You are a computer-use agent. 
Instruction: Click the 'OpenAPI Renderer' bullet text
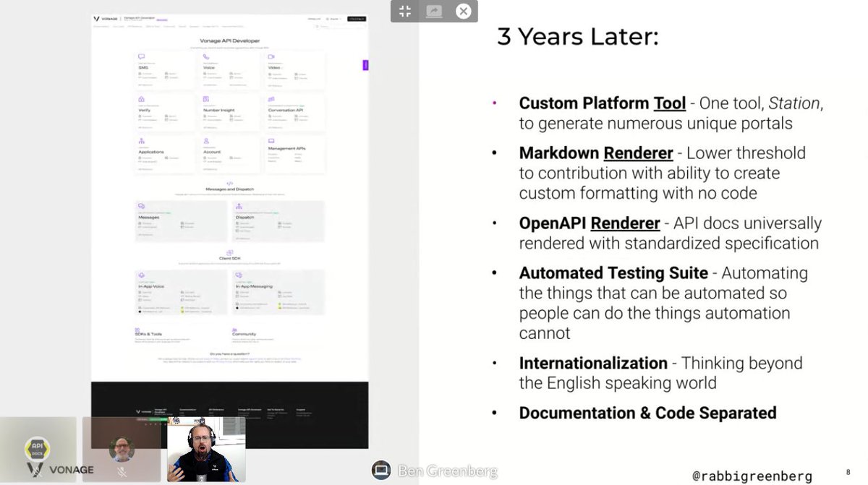pos(590,223)
